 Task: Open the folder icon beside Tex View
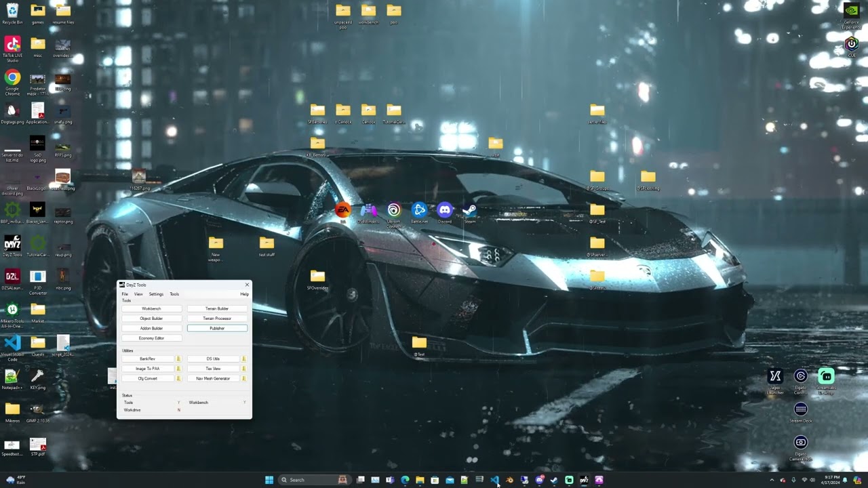coord(244,369)
